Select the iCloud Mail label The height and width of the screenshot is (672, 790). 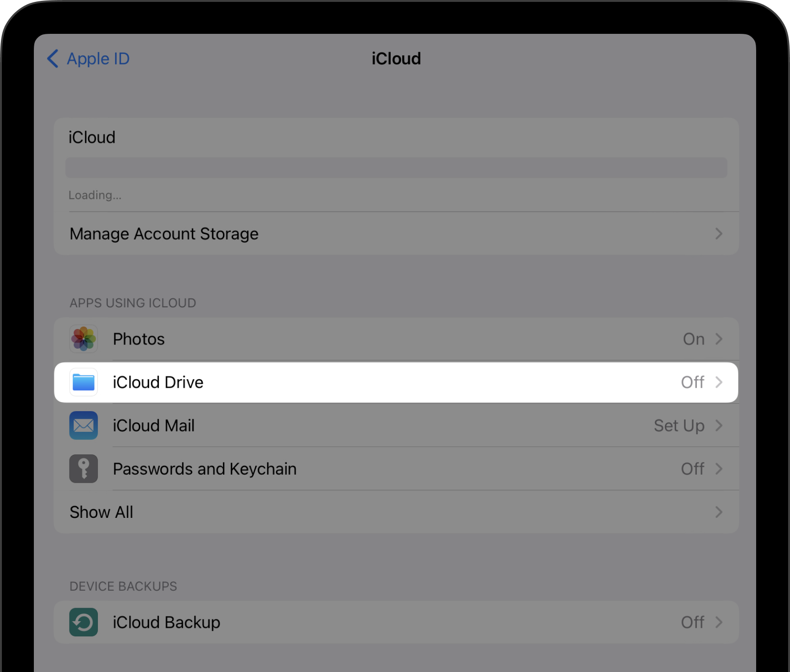click(154, 425)
